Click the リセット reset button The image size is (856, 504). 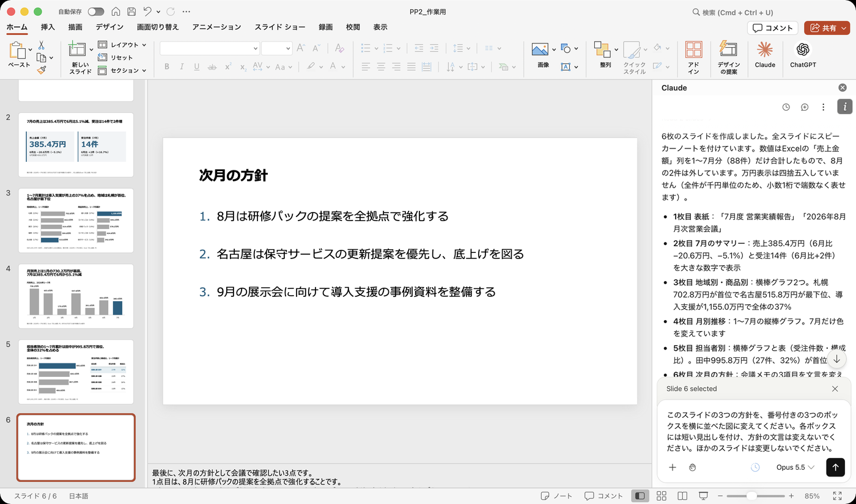[x=116, y=57]
